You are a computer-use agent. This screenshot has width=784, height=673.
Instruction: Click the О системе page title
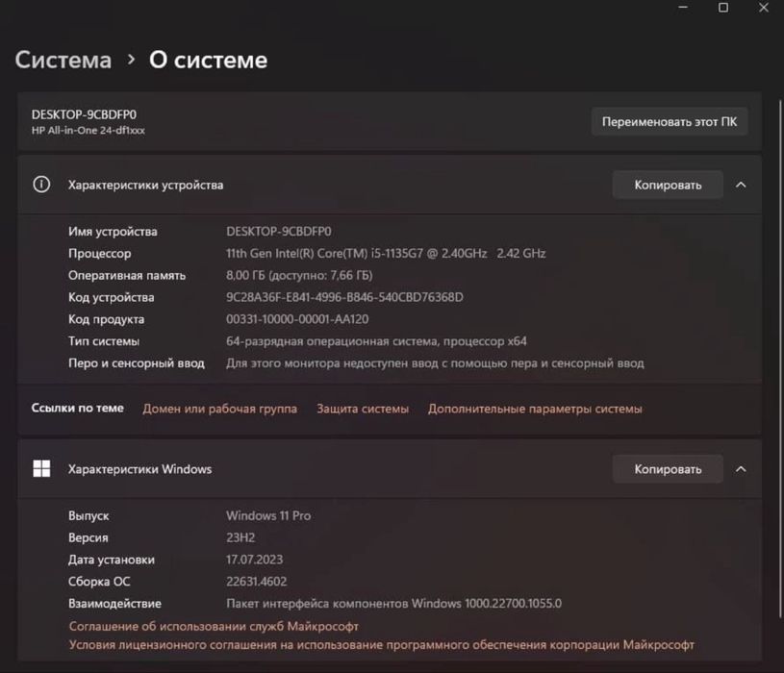coord(208,60)
